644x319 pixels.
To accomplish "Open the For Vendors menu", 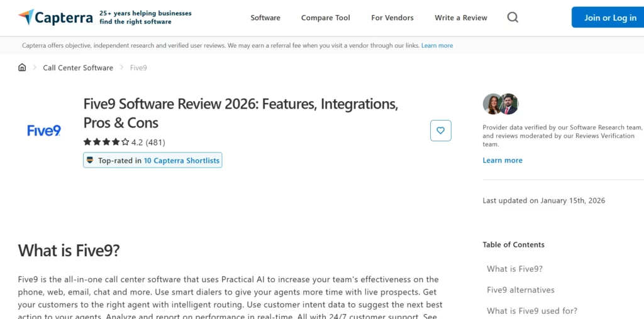I will 392,18.
